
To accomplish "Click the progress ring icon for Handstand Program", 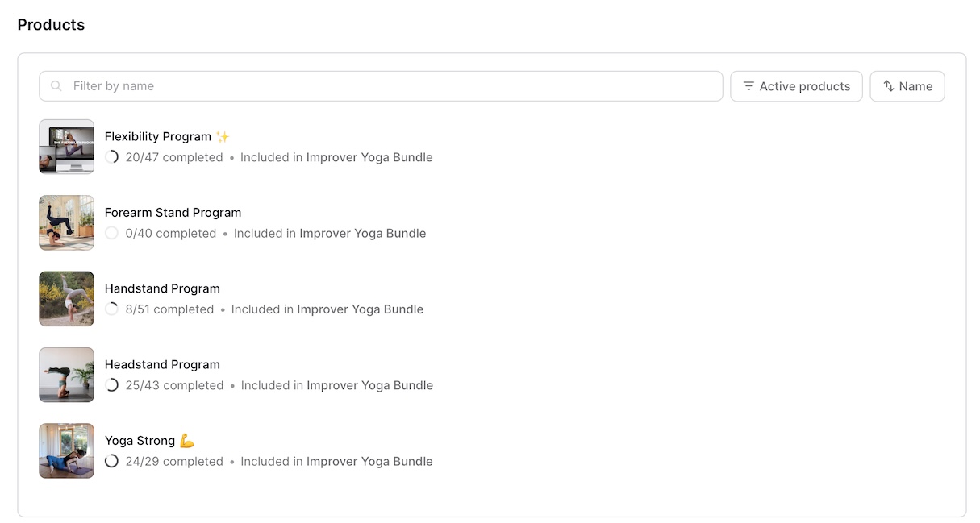I will tap(112, 309).
